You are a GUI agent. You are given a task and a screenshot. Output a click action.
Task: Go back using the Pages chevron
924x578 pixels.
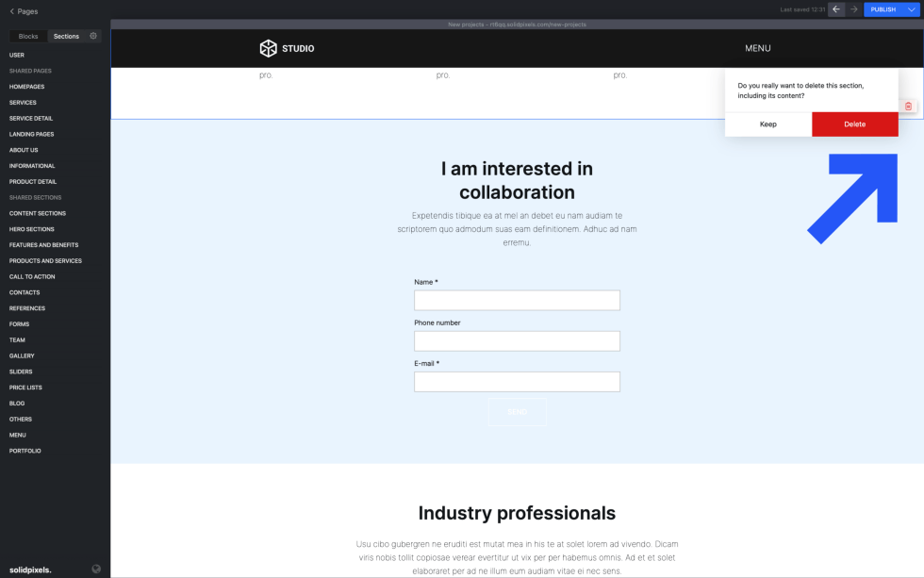11,11
